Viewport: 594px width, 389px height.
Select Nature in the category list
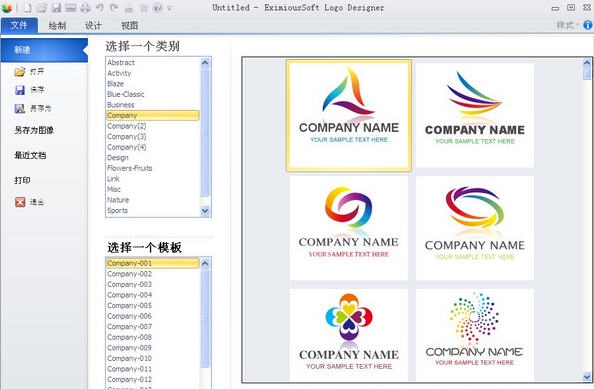click(x=153, y=200)
